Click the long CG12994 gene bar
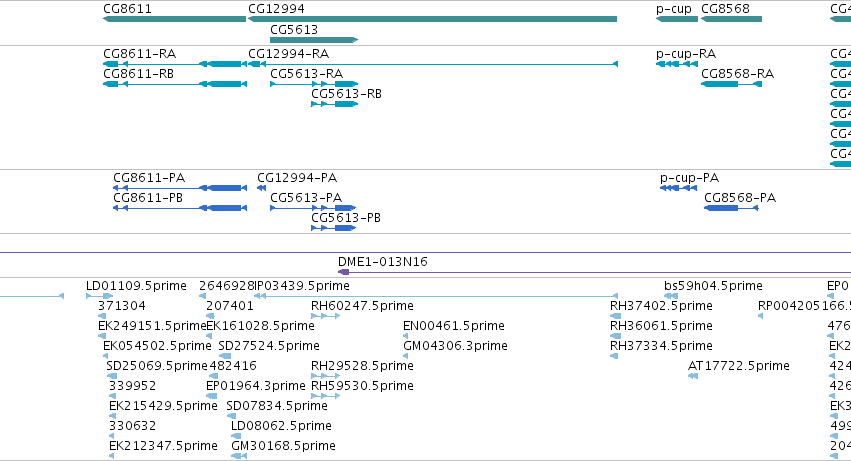This screenshot has width=851, height=461. pyautogui.click(x=432, y=19)
